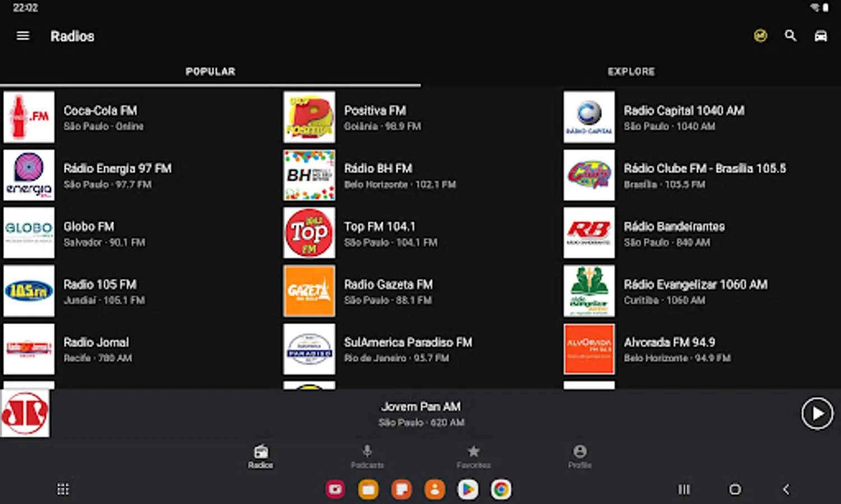Open Profile in bottom navigation

click(x=580, y=456)
